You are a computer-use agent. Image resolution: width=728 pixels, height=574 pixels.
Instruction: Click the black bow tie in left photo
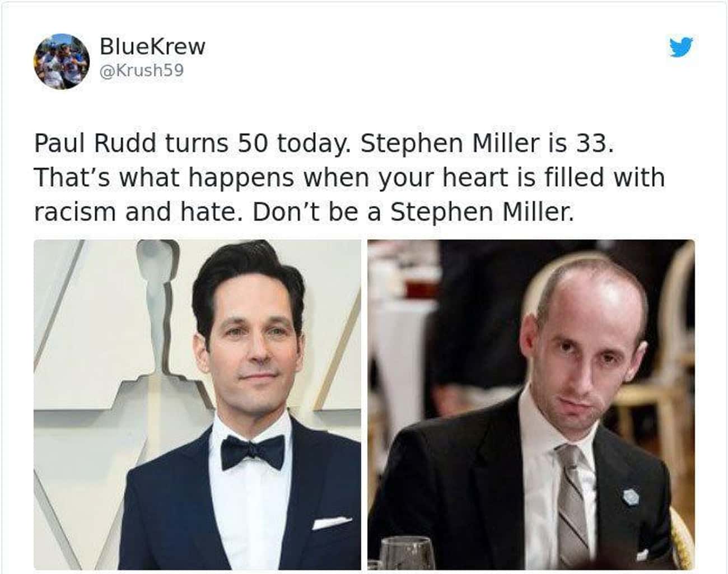252,452
